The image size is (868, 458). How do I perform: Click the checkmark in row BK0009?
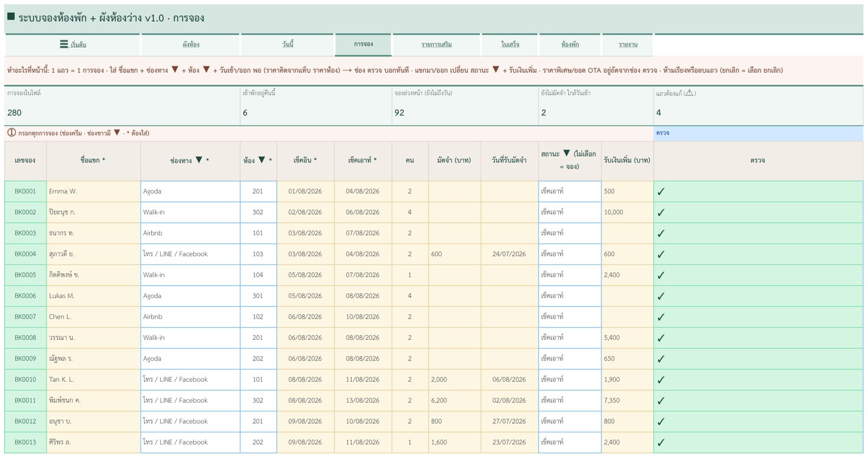click(x=661, y=359)
